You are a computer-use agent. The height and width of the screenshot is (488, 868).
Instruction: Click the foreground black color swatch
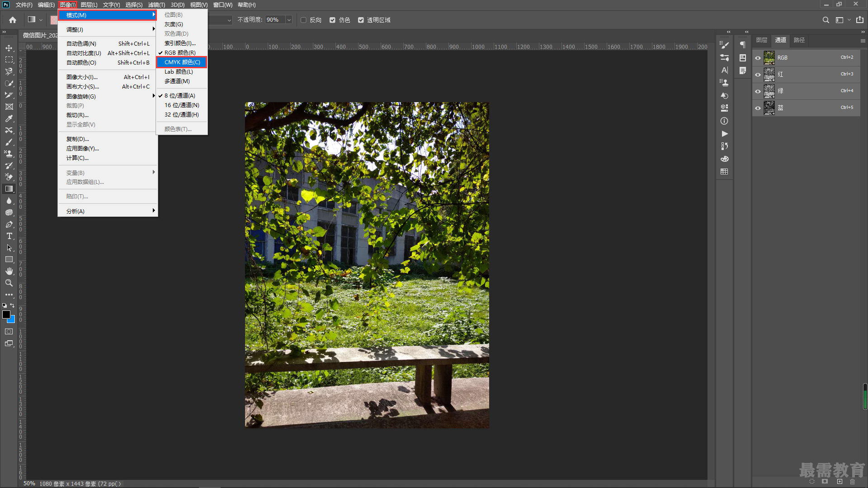tap(6, 314)
